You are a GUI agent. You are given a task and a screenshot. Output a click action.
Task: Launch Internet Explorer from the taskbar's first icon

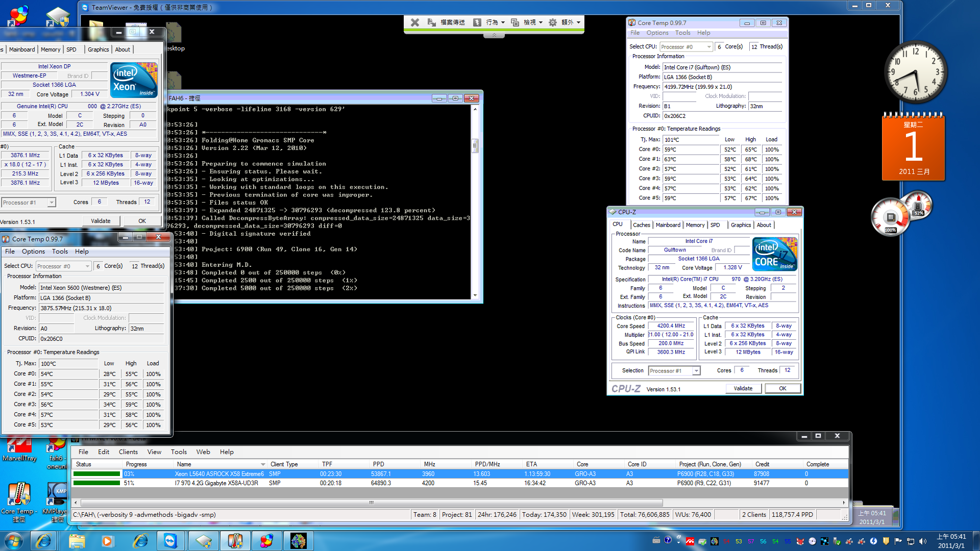point(43,540)
